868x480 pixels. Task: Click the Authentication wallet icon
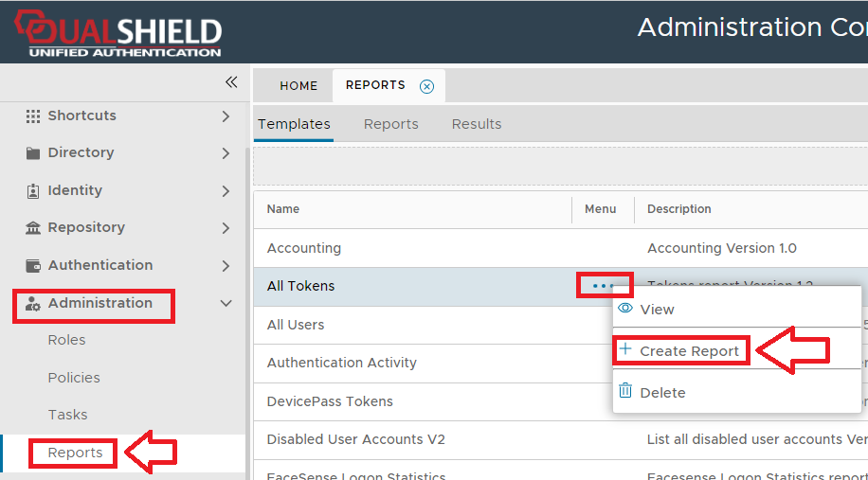click(33, 266)
